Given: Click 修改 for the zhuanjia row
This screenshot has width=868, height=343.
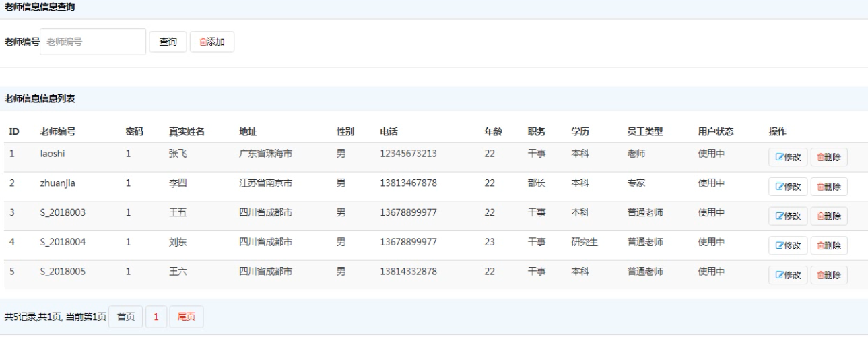Looking at the screenshot, I should pos(788,187).
